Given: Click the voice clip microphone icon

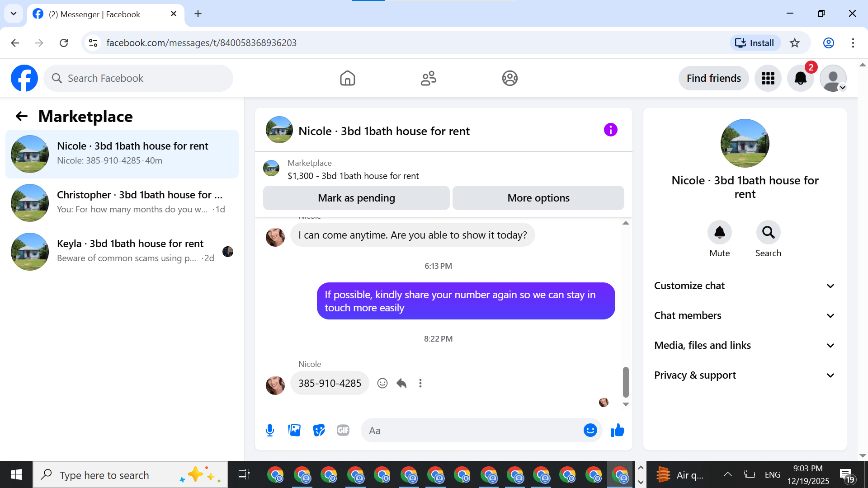Looking at the screenshot, I should coord(270,430).
